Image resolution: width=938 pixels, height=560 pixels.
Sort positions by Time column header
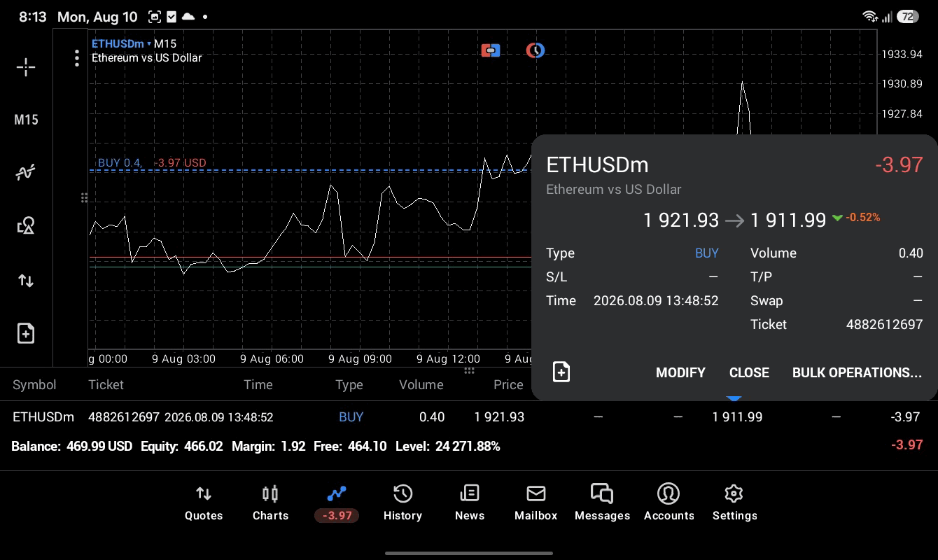tap(258, 384)
